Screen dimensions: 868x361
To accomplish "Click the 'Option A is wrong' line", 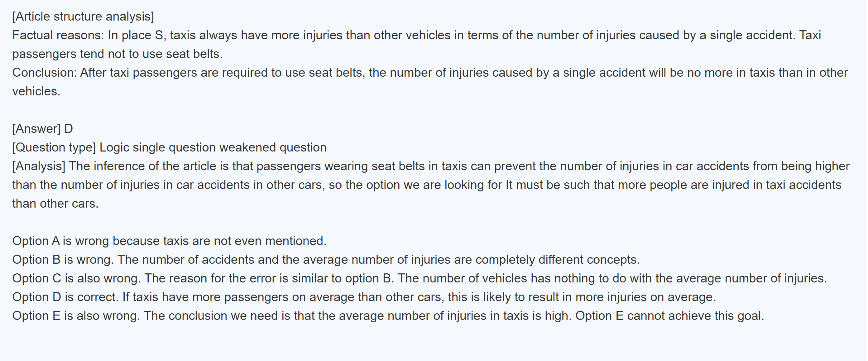I will pyautogui.click(x=61, y=241).
